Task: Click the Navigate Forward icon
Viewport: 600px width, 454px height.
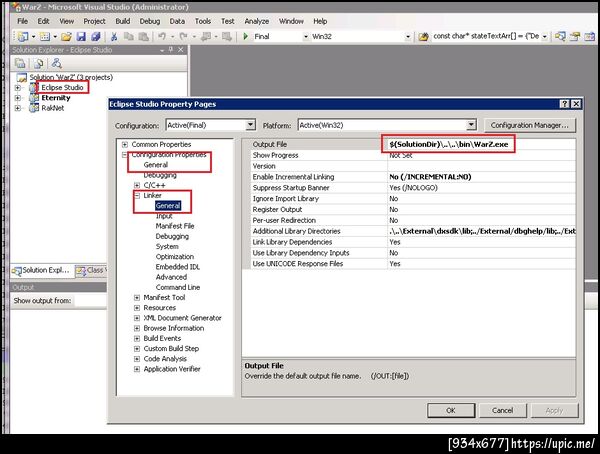Action: pos(227,37)
